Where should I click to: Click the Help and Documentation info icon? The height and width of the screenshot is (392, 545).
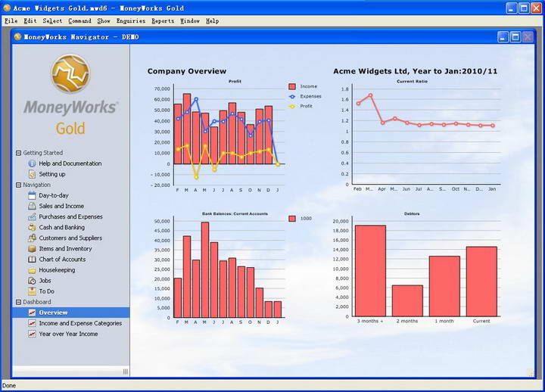tap(32, 163)
